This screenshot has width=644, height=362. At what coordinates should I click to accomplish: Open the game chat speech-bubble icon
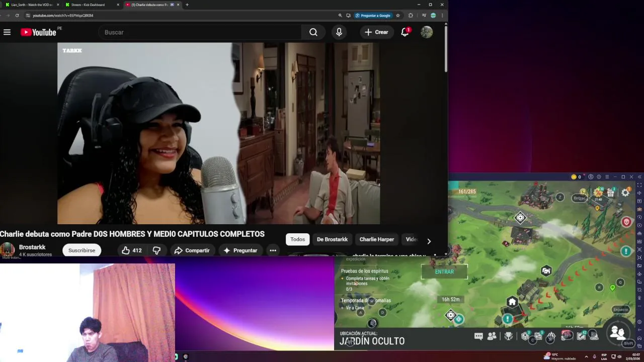(x=478, y=336)
